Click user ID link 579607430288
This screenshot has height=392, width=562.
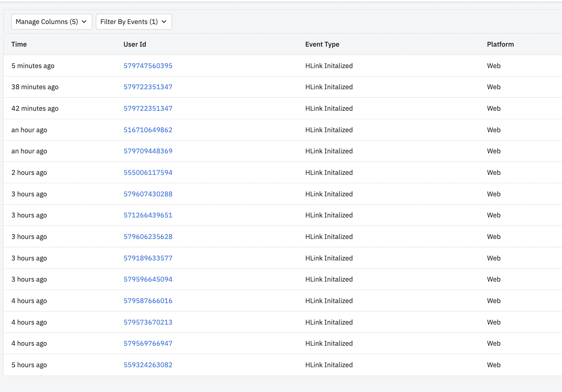point(148,194)
